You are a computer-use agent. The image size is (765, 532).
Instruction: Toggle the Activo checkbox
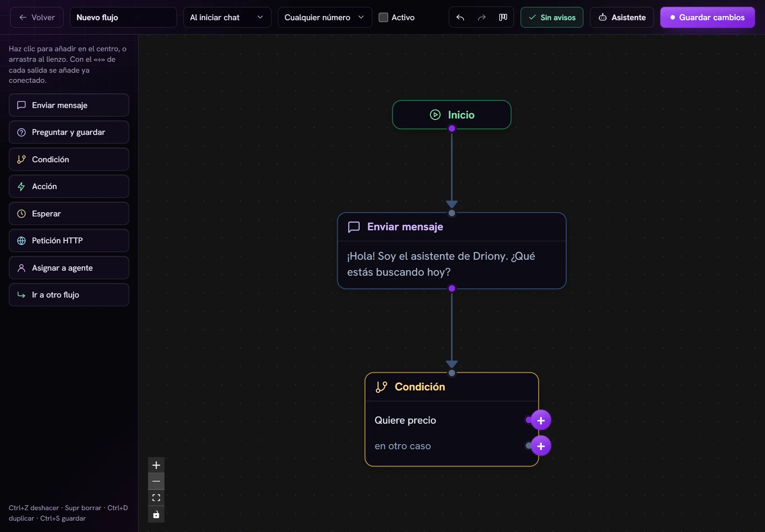[383, 17]
